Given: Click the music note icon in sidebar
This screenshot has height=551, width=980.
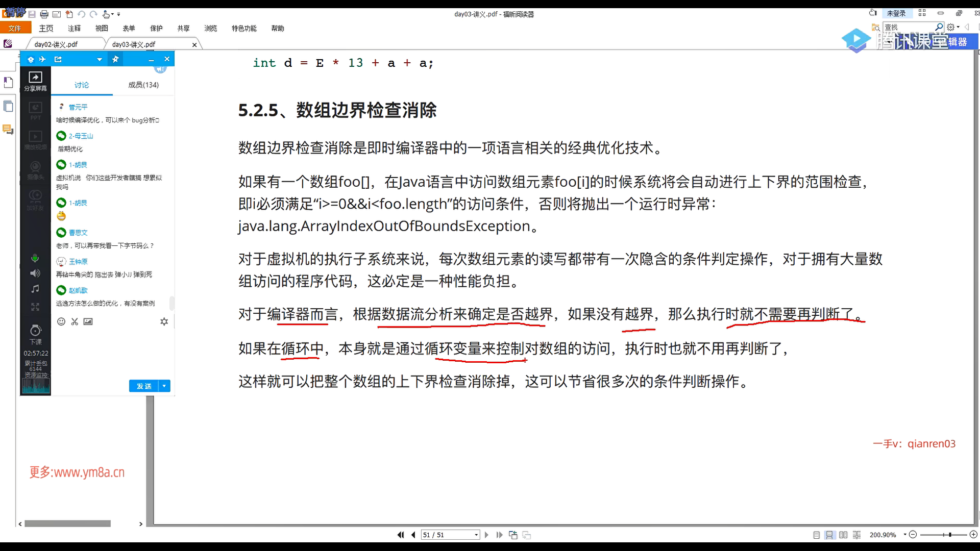Looking at the screenshot, I should [35, 289].
